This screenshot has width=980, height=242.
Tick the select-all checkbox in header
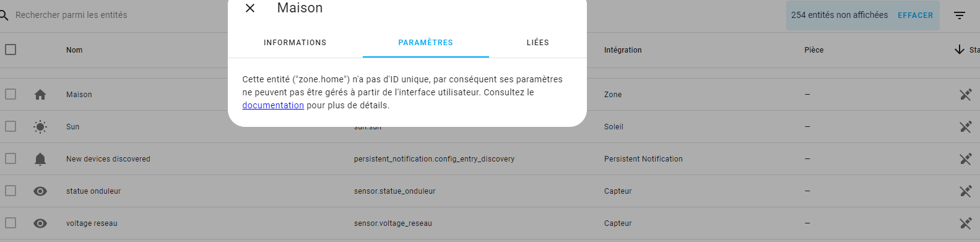(x=11, y=50)
